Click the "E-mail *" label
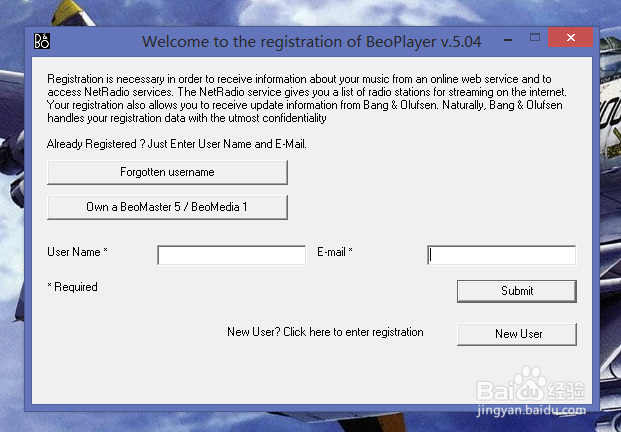Screen dimensions: 621x432 (x=335, y=252)
